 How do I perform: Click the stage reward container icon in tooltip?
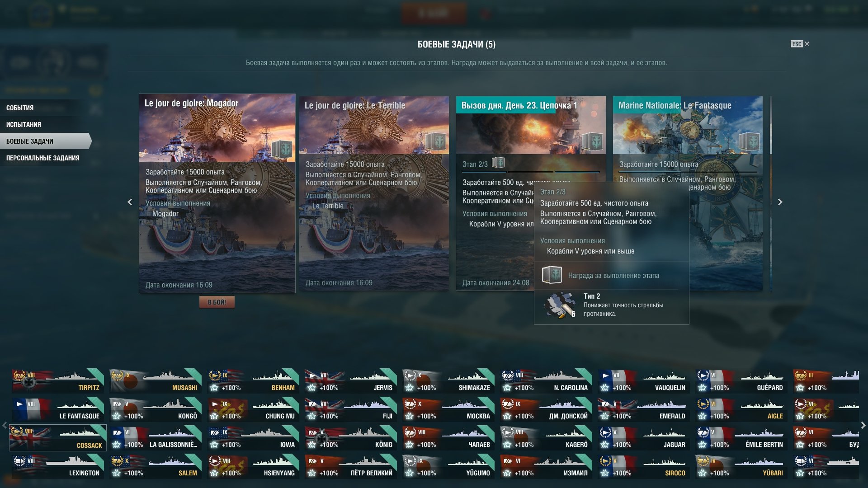(552, 275)
